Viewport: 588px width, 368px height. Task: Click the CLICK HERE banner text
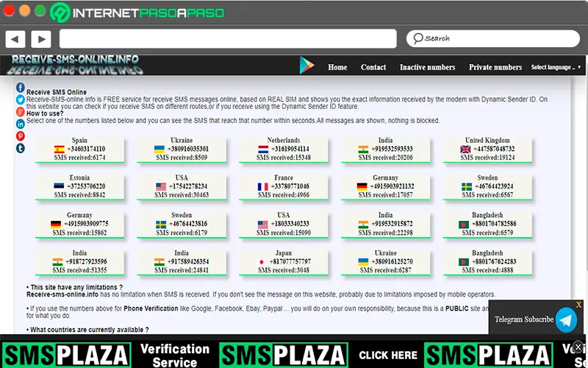point(388,355)
